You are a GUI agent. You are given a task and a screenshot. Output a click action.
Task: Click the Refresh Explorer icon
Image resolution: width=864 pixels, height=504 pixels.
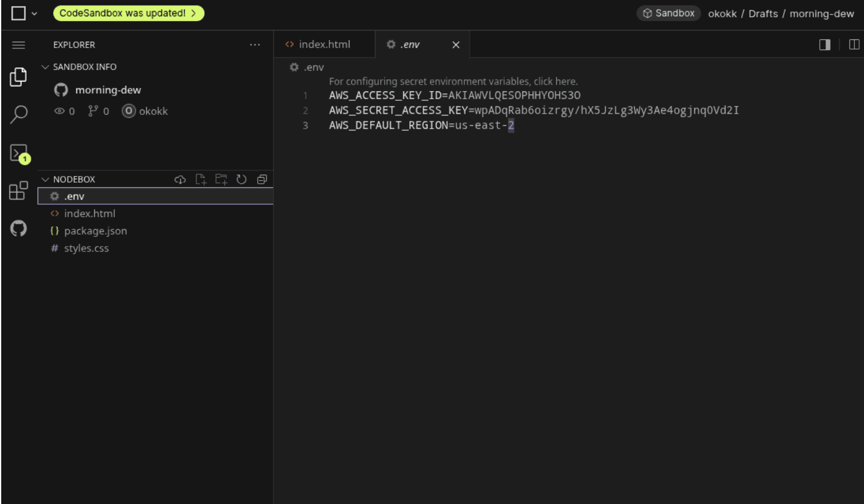241,179
